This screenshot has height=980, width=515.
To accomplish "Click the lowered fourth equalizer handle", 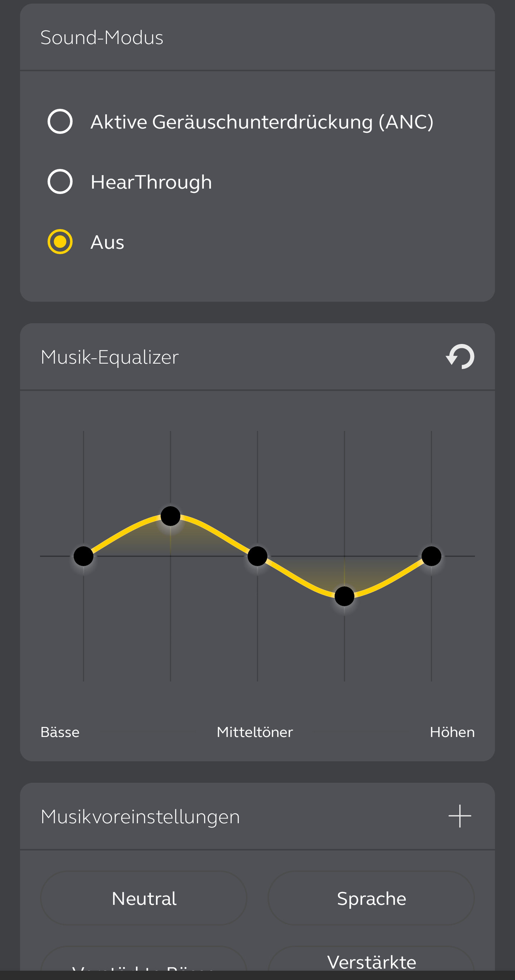I will click(344, 596).
